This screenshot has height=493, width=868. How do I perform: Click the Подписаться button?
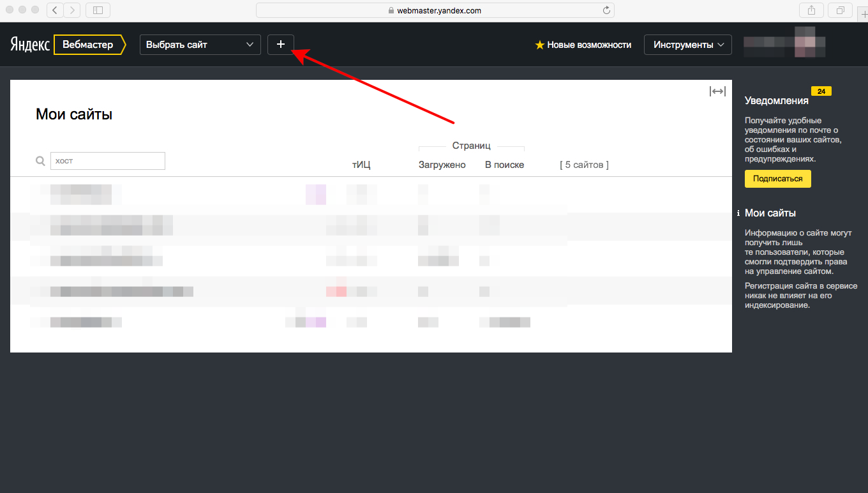[778, 179]
